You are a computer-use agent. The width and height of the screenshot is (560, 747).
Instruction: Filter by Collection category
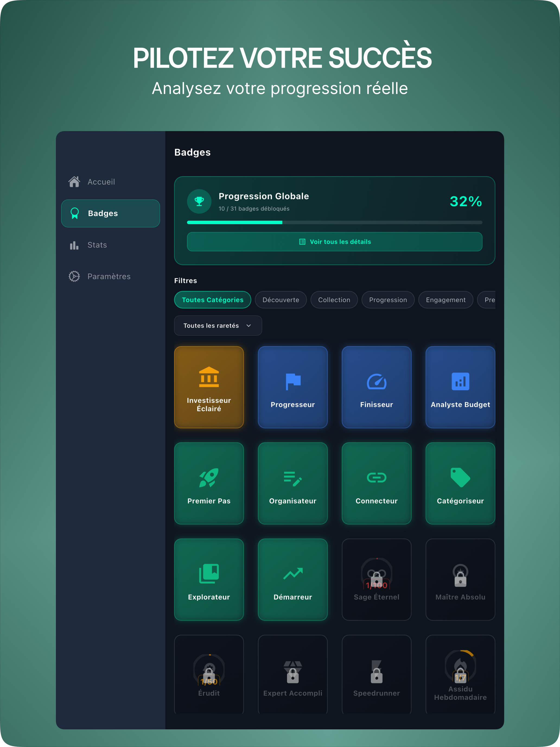[x=334, y=300]
